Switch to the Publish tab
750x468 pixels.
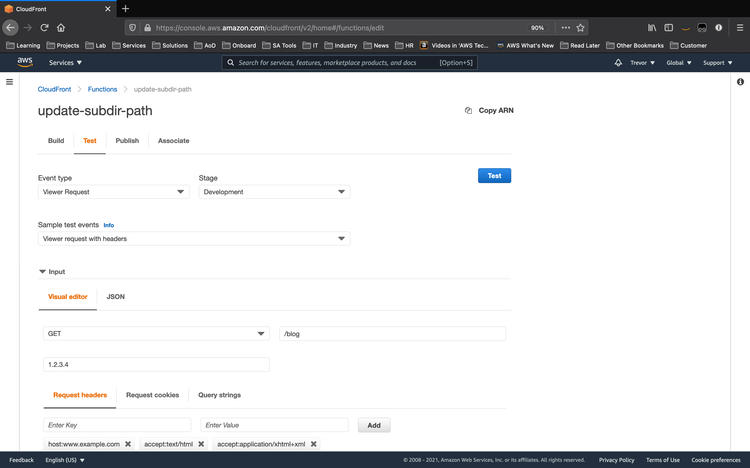click(x=127, y=141)
